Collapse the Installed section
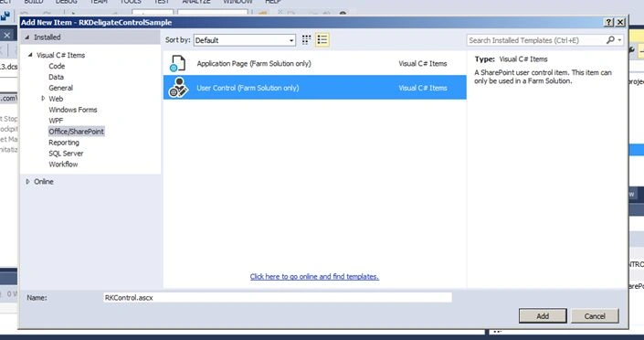644x340 pixels. (x=27, y=37)
